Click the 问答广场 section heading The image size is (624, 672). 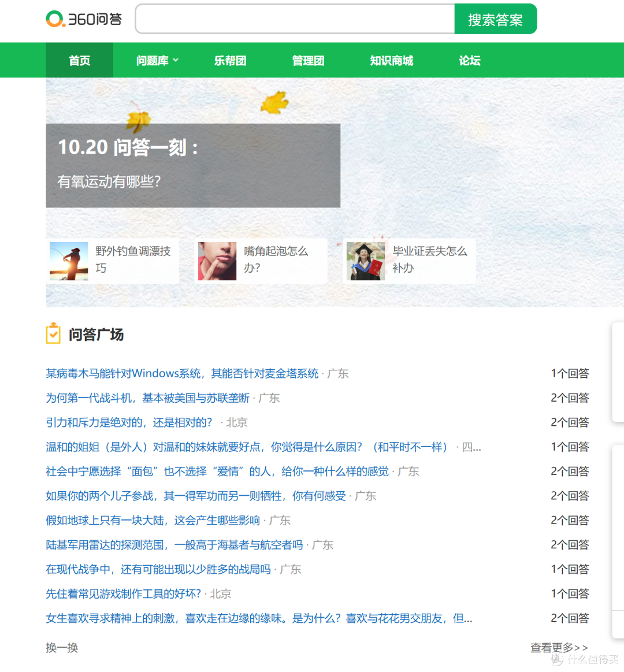click(x=96, y=335)
